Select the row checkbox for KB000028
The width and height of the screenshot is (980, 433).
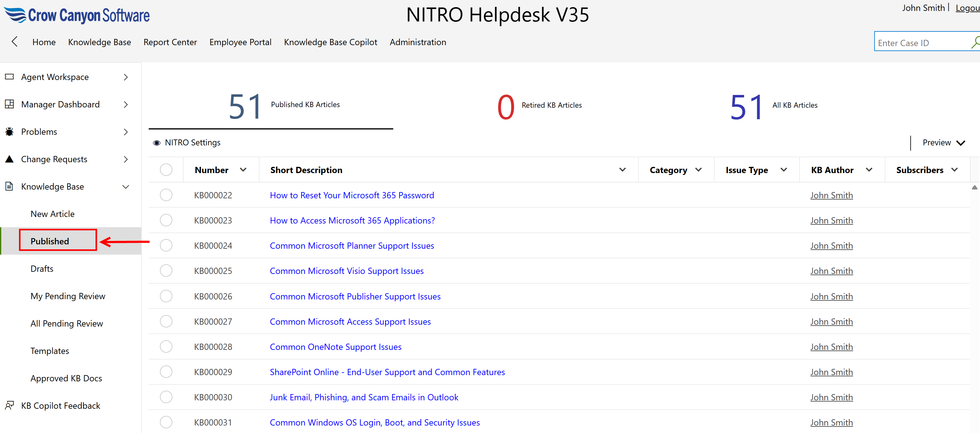166,347
